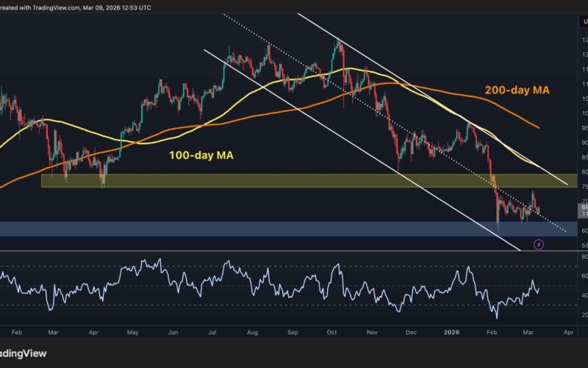Select the yellow resistance zone rectangle

(x=294, y=180)
